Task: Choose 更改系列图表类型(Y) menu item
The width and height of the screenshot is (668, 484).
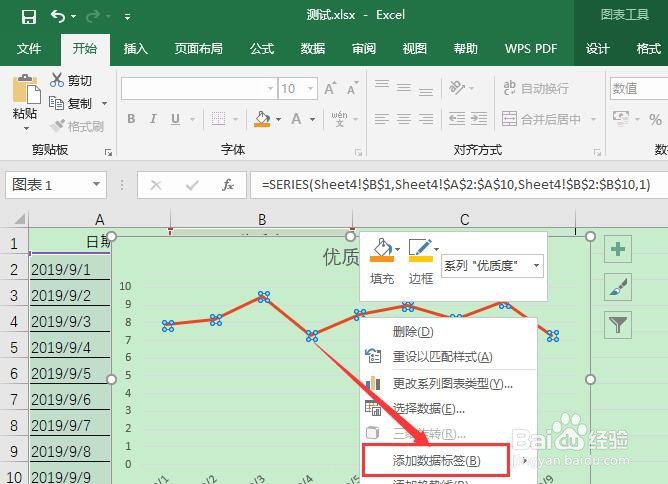Action: tap(448, 383)
